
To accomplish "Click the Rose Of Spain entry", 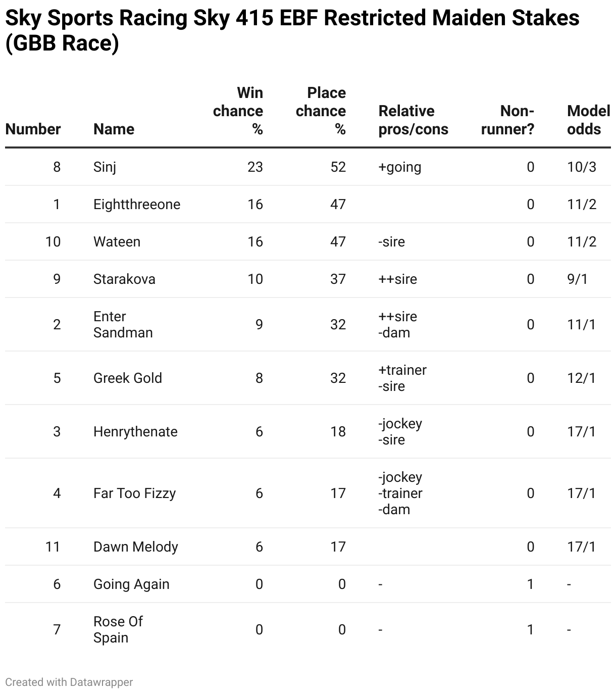I will (x=118, y=629).
